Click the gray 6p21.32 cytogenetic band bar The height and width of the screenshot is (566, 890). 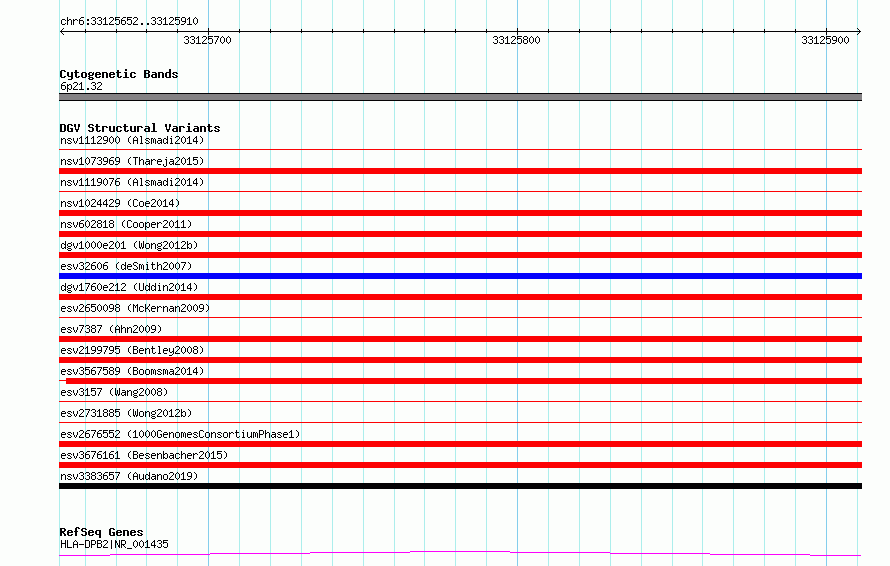point(460,97)
